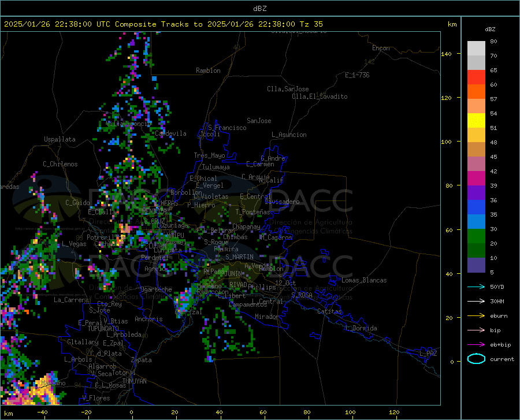Click the cyan current ellipse icon
520x420 pixels.
click(x=476, y=359)
